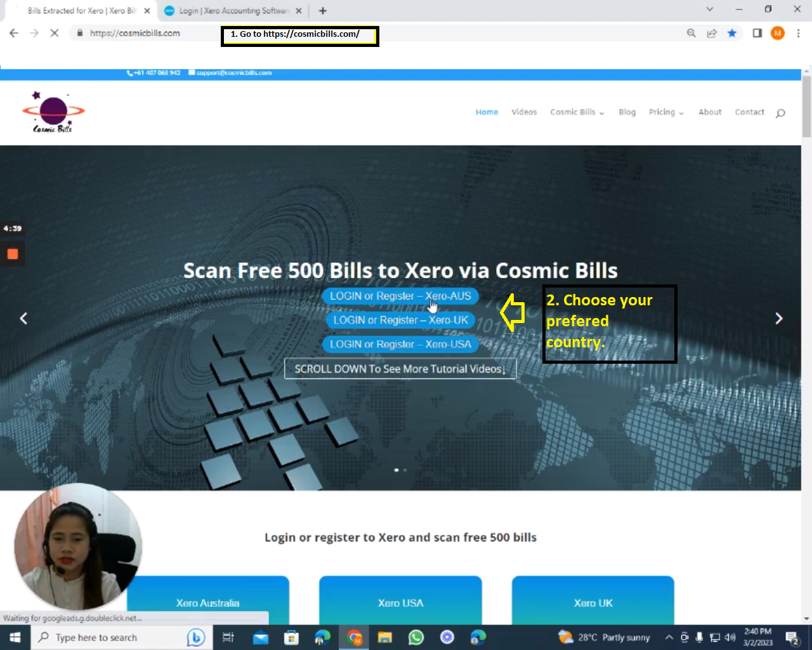Select the second carousel slide dot
This screenshot has width=812, height=650.
(405, 470)
